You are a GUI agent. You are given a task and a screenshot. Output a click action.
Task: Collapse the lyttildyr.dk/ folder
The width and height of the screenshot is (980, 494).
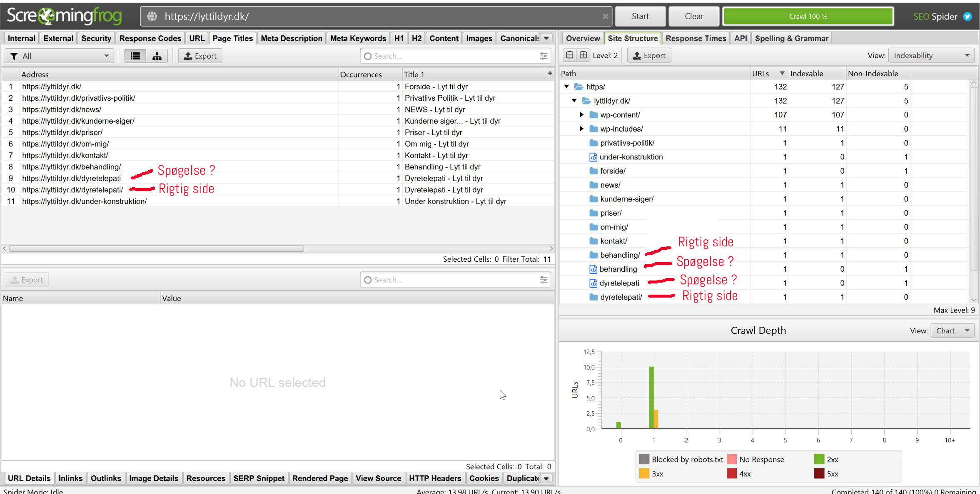574,100
